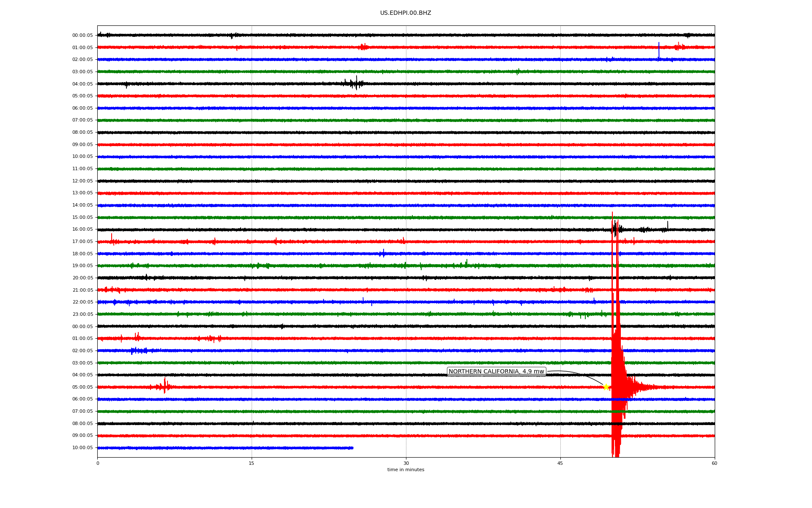This screenshot has width=812, height=508.
Task: Click the blue spike on 01:00:05 trace
Action: pyautogui.click(x=658, y=50)
